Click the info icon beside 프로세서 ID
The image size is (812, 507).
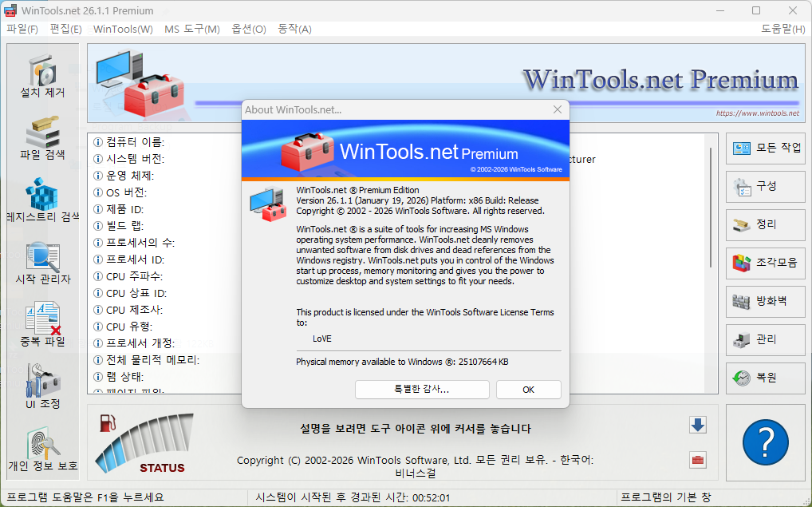click(x=98, y=259)
